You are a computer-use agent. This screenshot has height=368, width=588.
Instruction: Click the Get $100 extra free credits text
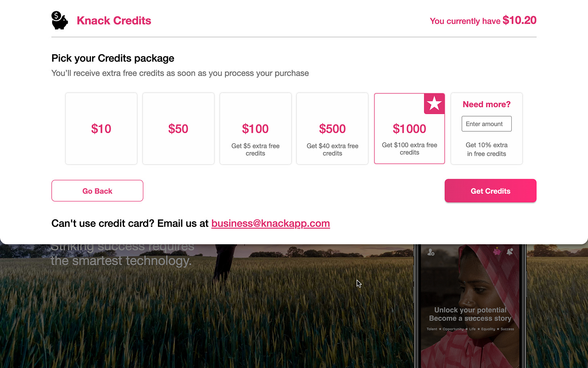pyautogui.click(x=409, y=149)
